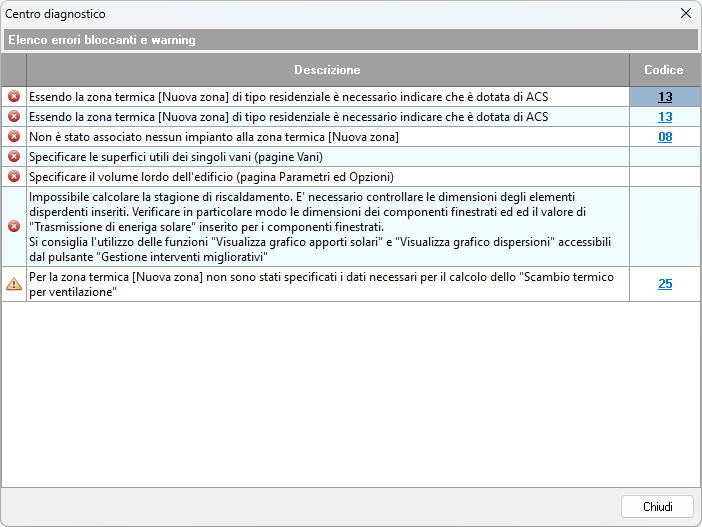This screenshot has width=702, height=527.
Task: Click the error icon beside 'Impossibile calcolare la stagione'
Action: (x=14, y=227)
